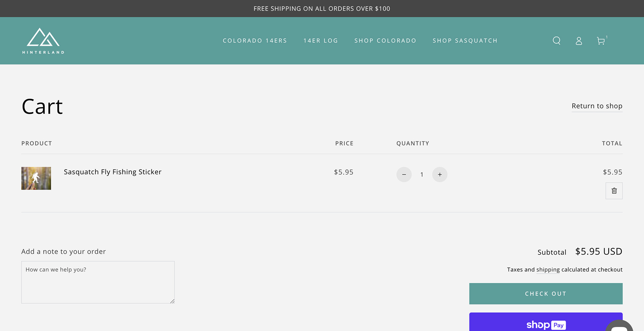Click the Subtotal $5.95 USD amount
Image resolution: width=644 pixels, height=331 pixels.
pyautogui.click(x=599, y=251)
